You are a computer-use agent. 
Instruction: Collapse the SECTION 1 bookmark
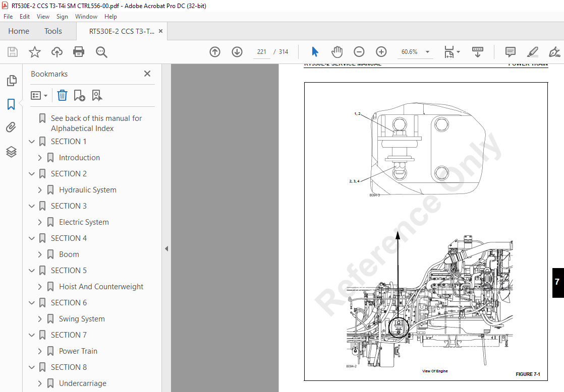click(x=32, y=142)
